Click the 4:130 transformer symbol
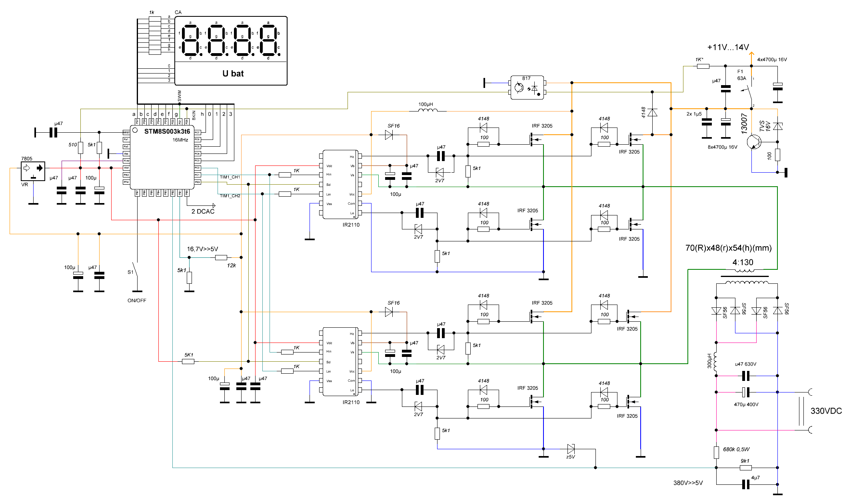Image resolution: width=851 pixels, height=504 pixels. point(745,277)
